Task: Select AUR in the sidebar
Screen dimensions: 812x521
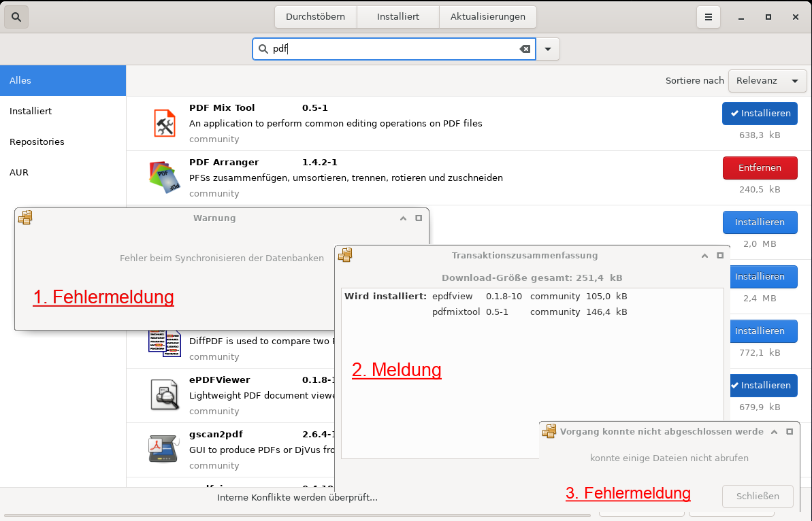Action: click(x=63, y=172)
